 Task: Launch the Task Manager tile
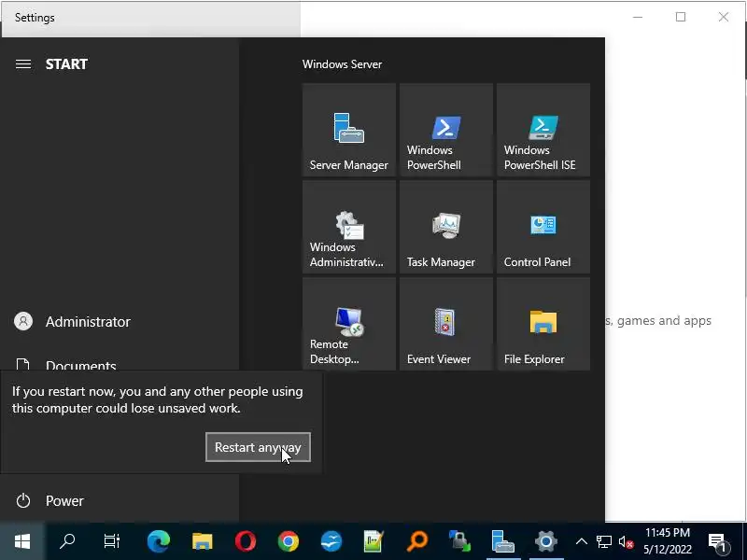[x=446, y=227]
